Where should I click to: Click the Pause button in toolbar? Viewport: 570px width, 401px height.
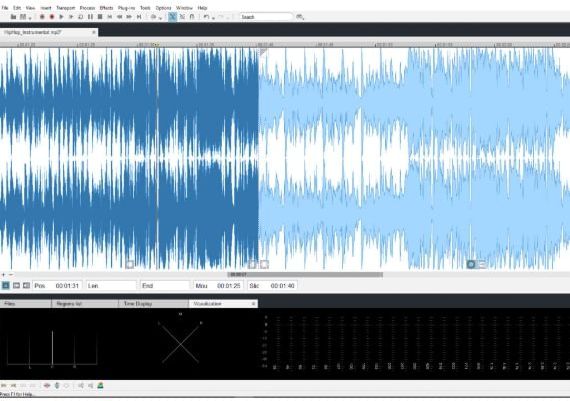click(91, 17)
